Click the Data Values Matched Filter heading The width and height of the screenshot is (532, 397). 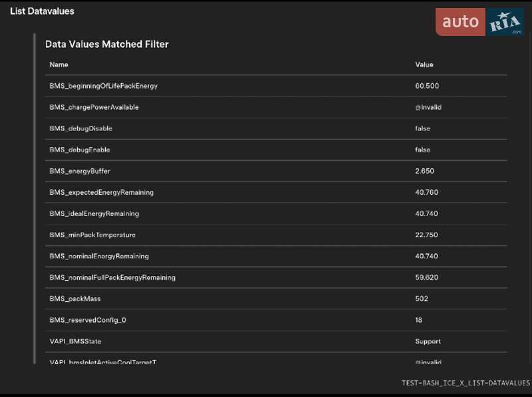pos(107,44)
